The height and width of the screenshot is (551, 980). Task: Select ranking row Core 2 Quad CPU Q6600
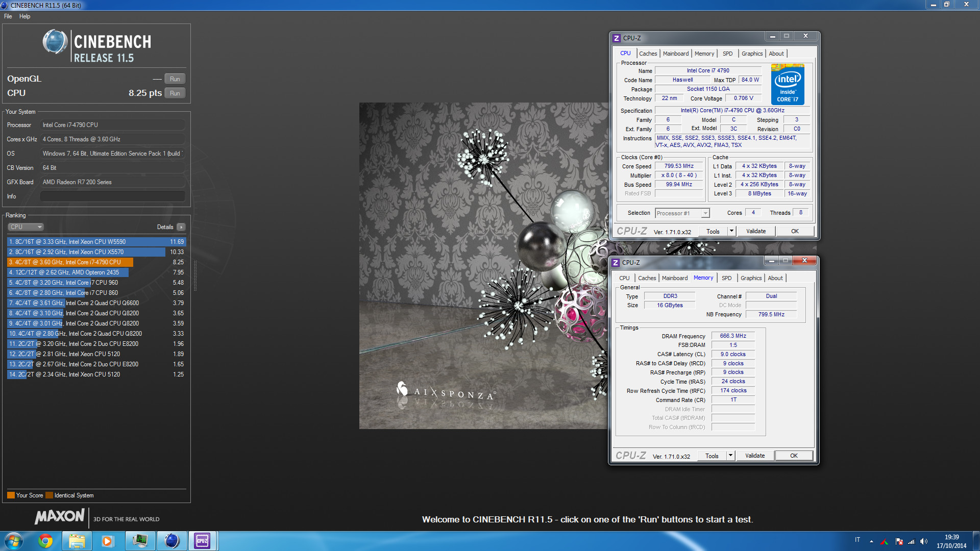[96, 303]
